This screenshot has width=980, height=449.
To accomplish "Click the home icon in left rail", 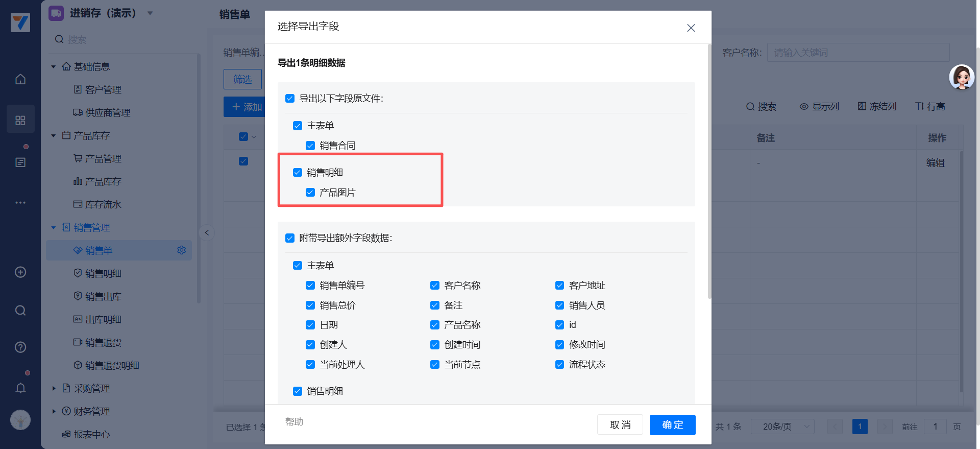I will pyautogui.click(x=20, y=79).
